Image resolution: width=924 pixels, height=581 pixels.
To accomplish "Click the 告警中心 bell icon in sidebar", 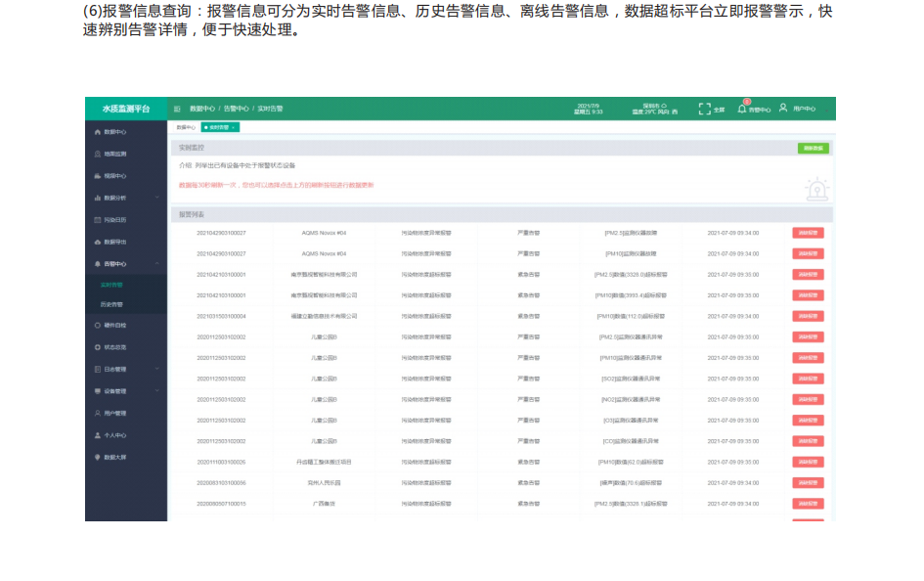I will (97, 264).
